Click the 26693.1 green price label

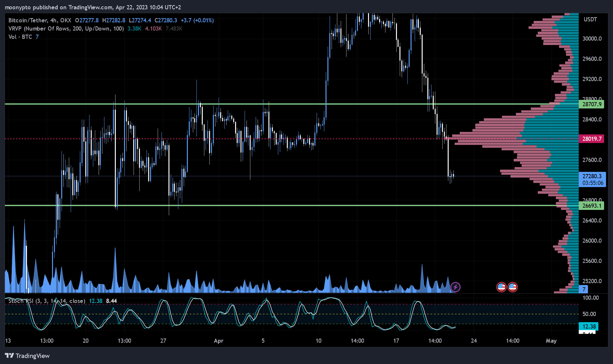click(x=592, y=205)
